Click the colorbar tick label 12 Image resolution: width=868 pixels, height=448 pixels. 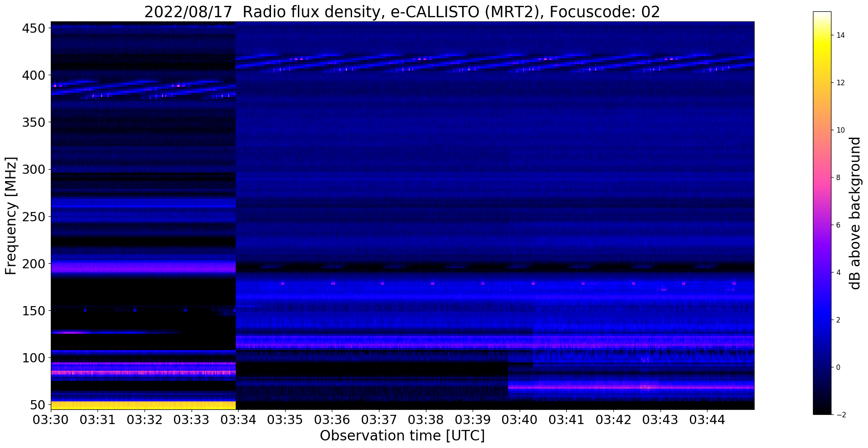[x=841, y=83]
